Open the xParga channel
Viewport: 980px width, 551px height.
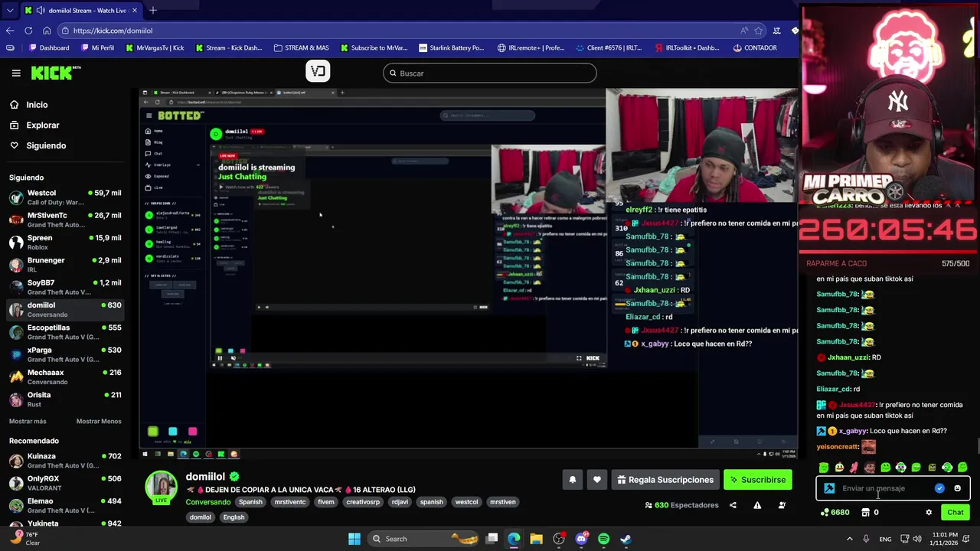click(x=65, y=354)
